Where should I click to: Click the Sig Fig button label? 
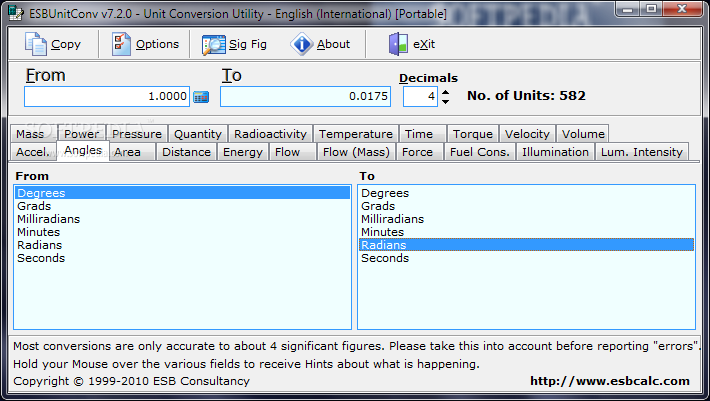tap(248, 44)
